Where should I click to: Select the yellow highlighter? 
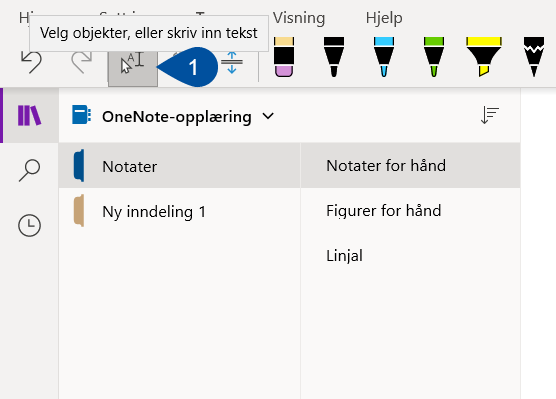[x=484, y=57]
